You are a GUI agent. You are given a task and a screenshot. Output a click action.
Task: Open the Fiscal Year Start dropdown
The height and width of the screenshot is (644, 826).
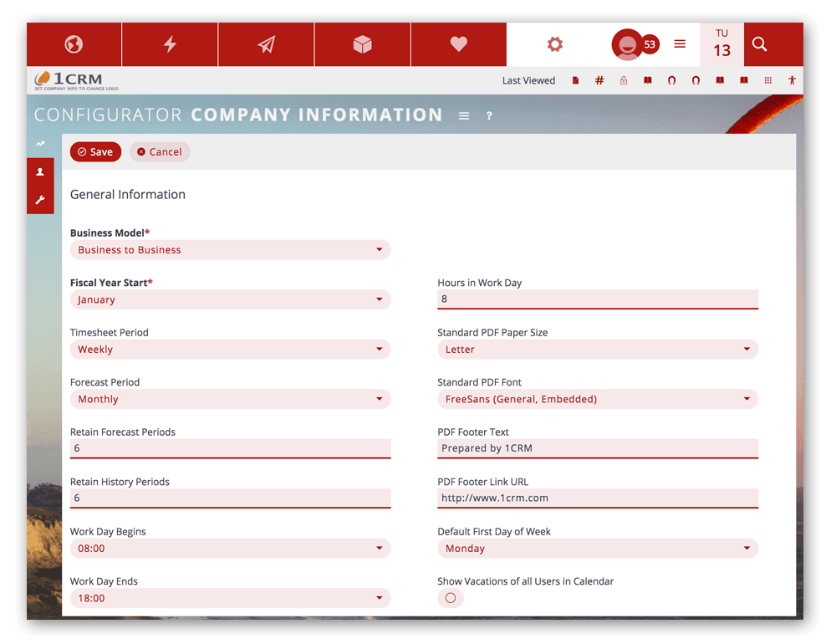click(230, 299)
